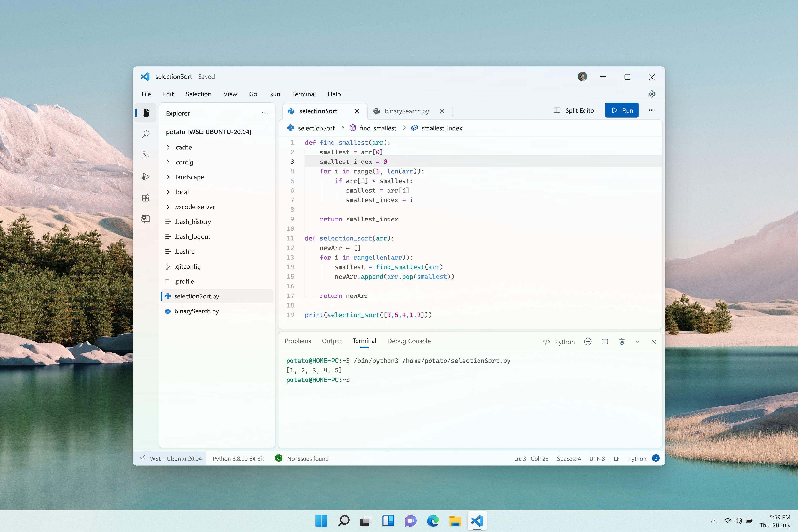Toggle the split terminal layout
Screen dimensions: 798x532
605,342
